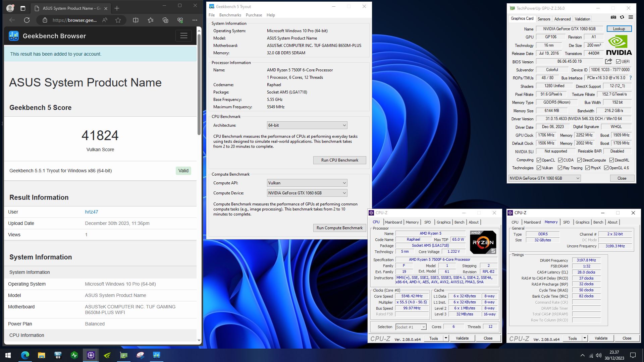Open the Purchase menu in Geekbench 5
644x362 pixels.
coord(254,15)
